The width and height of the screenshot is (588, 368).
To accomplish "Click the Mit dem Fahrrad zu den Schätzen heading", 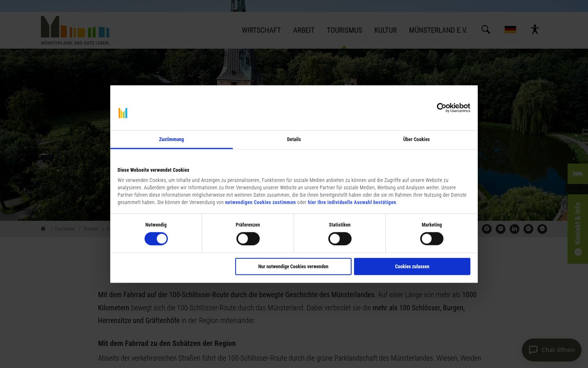I will click(167, 343).
